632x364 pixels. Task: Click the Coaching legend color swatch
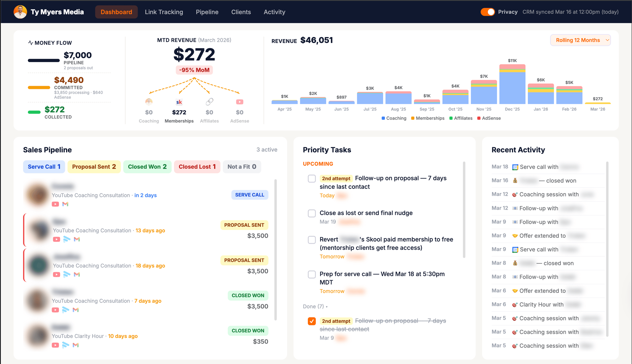383,118
